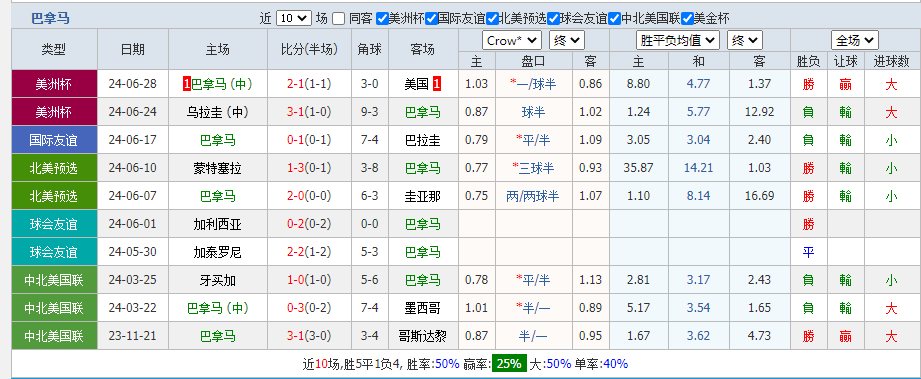This screenshot has height=379, width=921.
Task: Click the 美国 away team name
Action: coord(416,84)
